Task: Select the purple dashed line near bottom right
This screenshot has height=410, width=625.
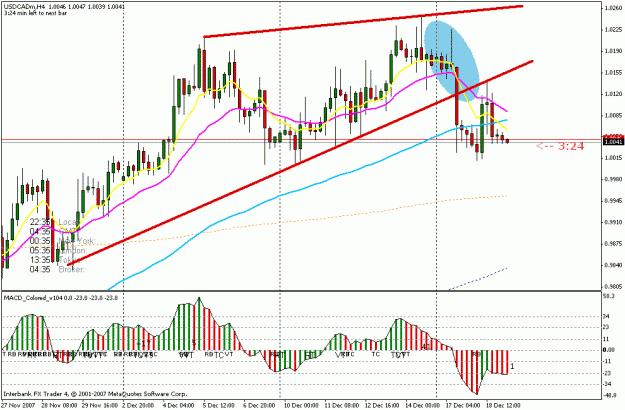Action: (478, 279)
